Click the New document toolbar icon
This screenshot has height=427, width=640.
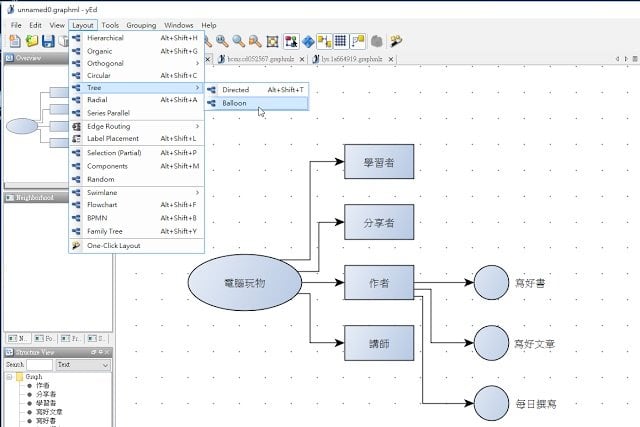point(15,41)
